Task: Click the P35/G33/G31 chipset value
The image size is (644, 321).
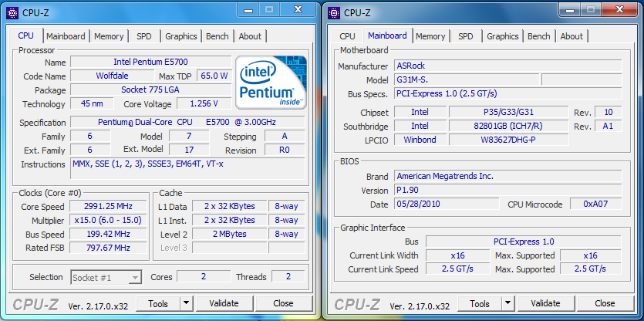Action: [x=508, y=112]
